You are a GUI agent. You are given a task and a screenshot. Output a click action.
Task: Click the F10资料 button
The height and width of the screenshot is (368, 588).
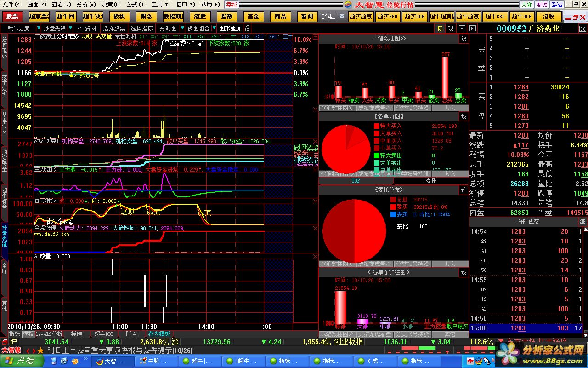(x=86, y=29)
